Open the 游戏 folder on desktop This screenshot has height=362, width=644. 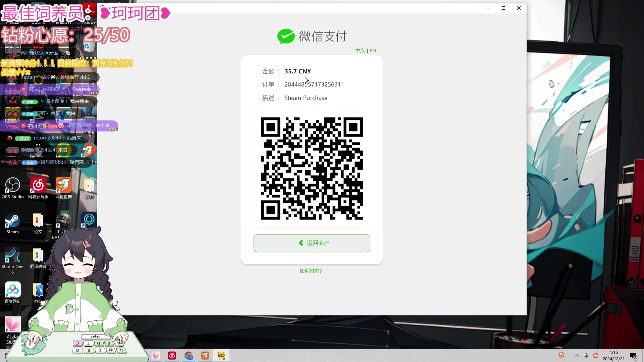click(89, 188)
